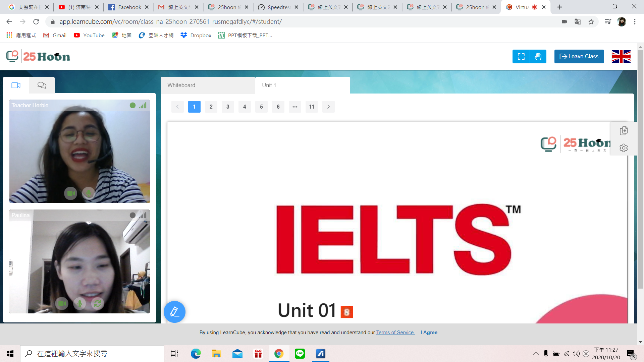Screen dimensions: 644x362
Task: Raise hand in class
Action: coord(538,56)
